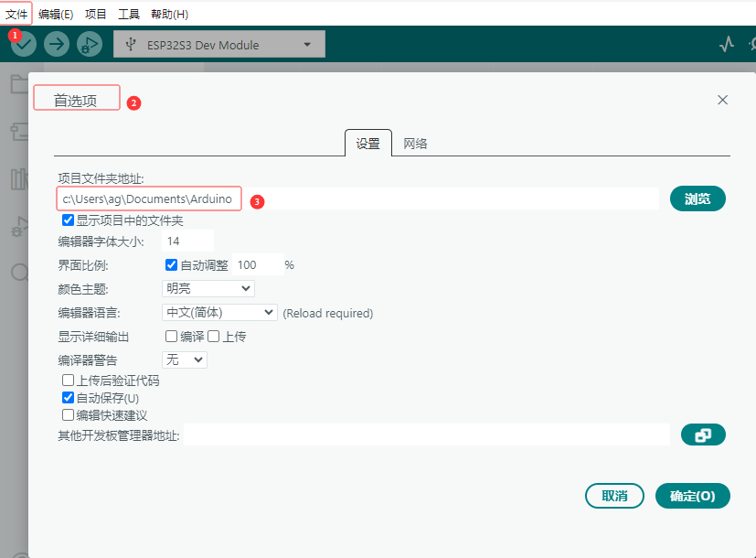This screenshot has width=756, height=558.
Task: Click the Upload arrow toolbar icon
Action: (x=57, y=44)
